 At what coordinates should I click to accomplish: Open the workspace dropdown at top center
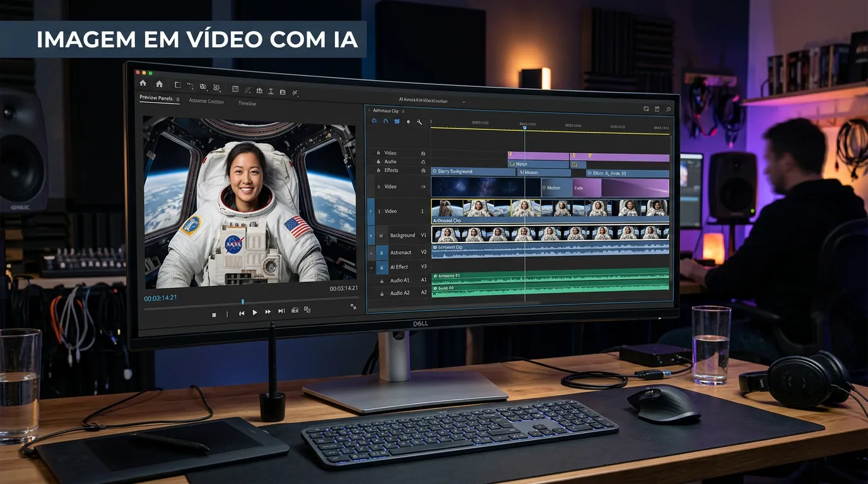coord(464,101)
